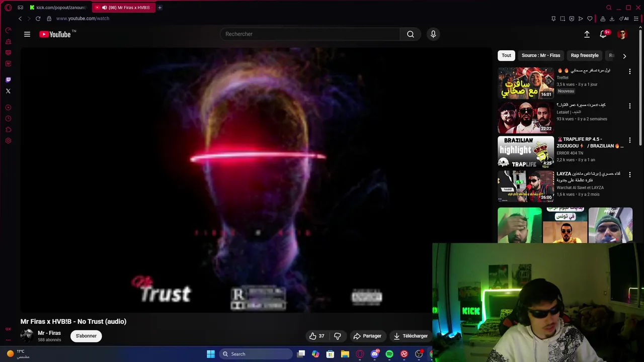Open Discord from the taskbar
Viewport: 644px width, 362px height.
[x=374, y=354]
